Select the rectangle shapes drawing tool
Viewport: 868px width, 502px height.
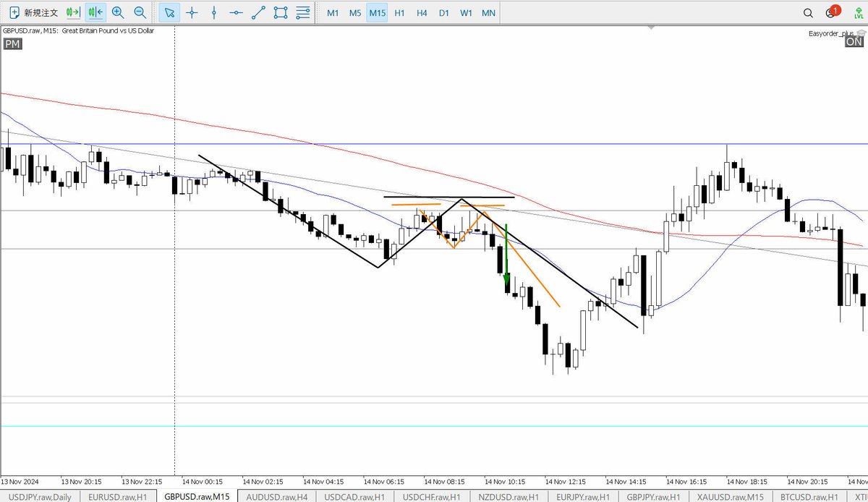coord(281,12)
